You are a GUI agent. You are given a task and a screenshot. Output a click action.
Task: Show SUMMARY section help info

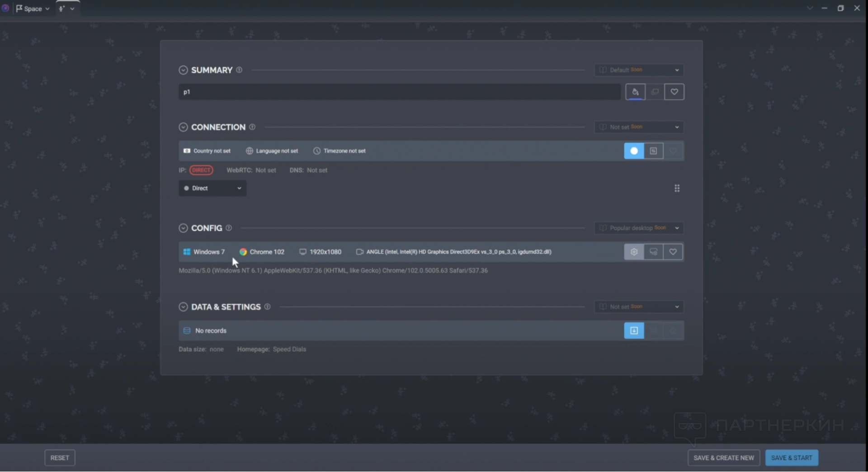pyautogui.click(x=239, y=70)
